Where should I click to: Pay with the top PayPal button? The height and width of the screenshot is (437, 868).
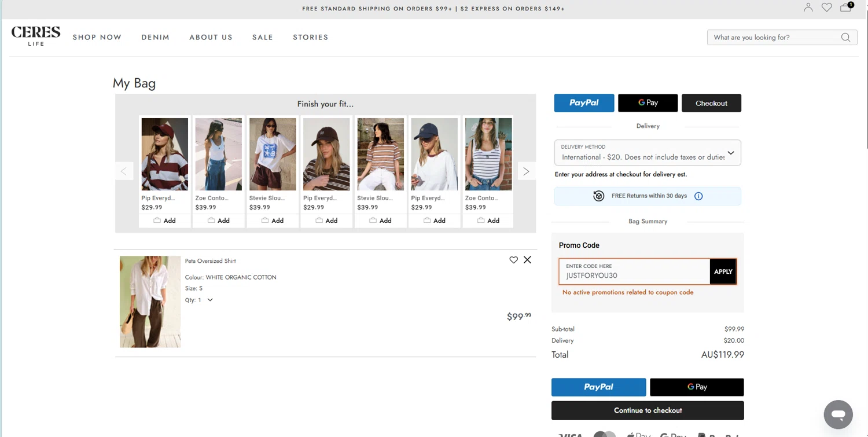point(584,103)
